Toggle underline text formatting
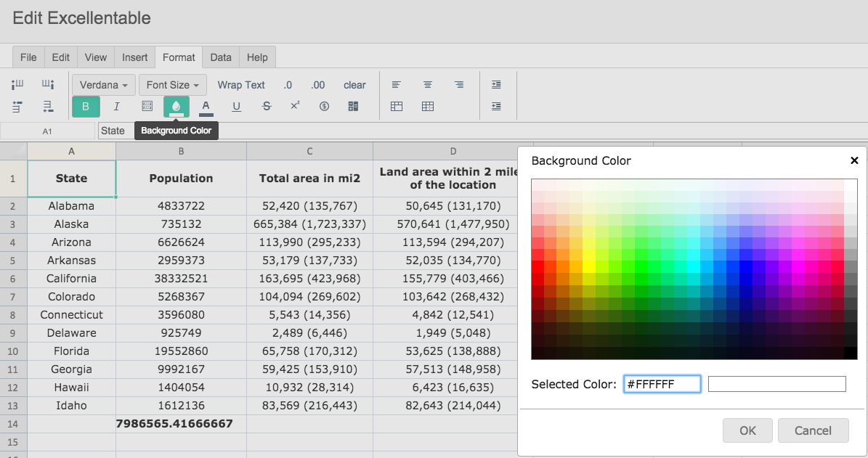The height and width of the screenshot is (458, 868). coord(236,106)
